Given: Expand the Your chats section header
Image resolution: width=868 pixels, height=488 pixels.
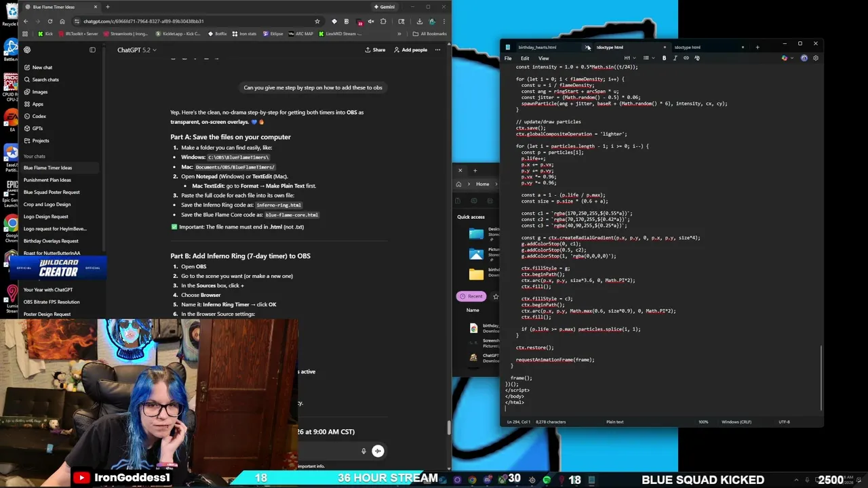Looking at the screenshot, I should click(35, 156).
